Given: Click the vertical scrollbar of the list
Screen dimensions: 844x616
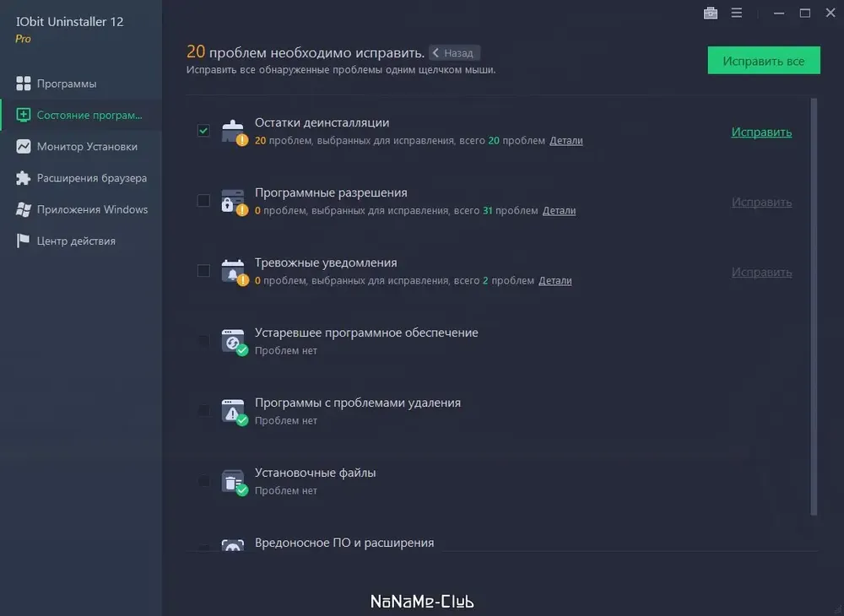Looking at the screenshot, I should click(x=814, y=306).
